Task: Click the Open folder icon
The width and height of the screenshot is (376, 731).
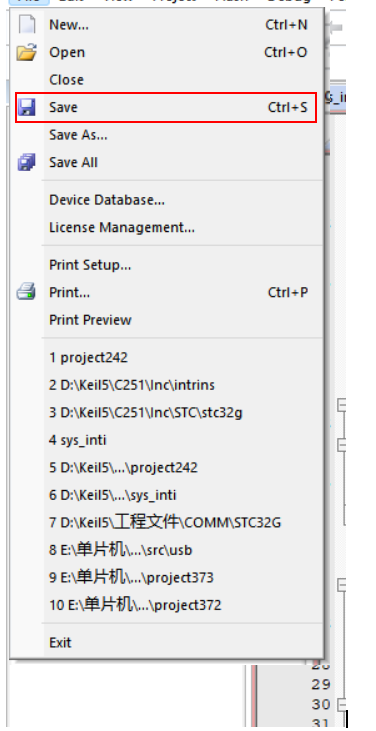Action: [x=27, y=52]
